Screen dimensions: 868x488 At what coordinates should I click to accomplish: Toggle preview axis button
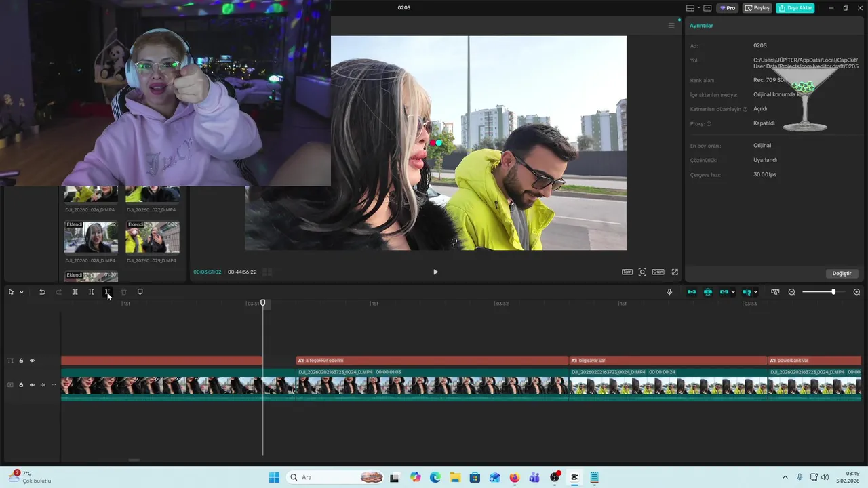point(746,292)
